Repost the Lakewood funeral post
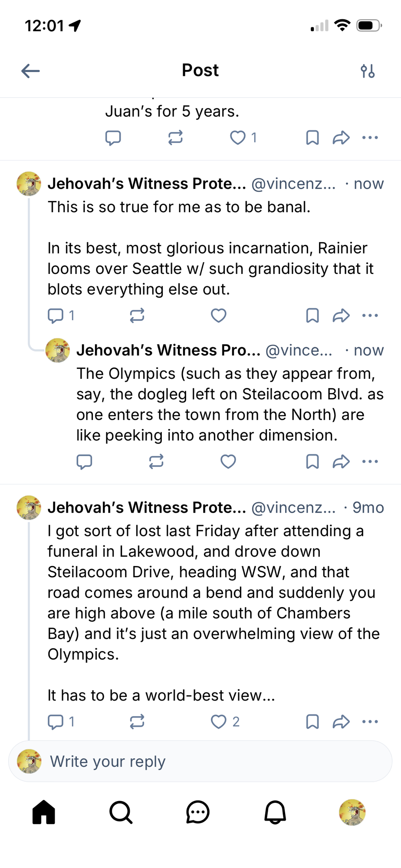 (137, 722)
